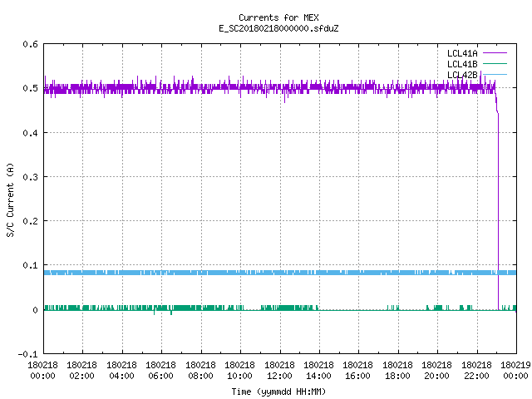This screenshot has height=399, width=532.
Task: Click the y-axis tick value 0.4
Action: coord(30,133)
